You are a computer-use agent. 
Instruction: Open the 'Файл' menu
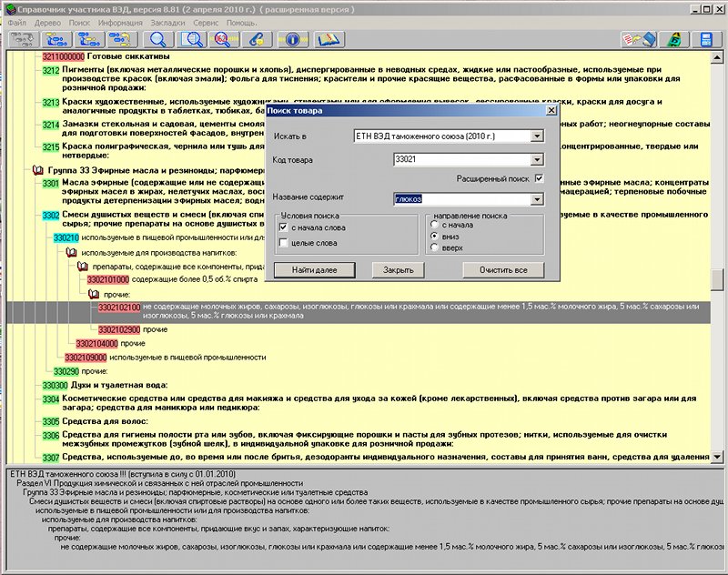tap(17, 23)
